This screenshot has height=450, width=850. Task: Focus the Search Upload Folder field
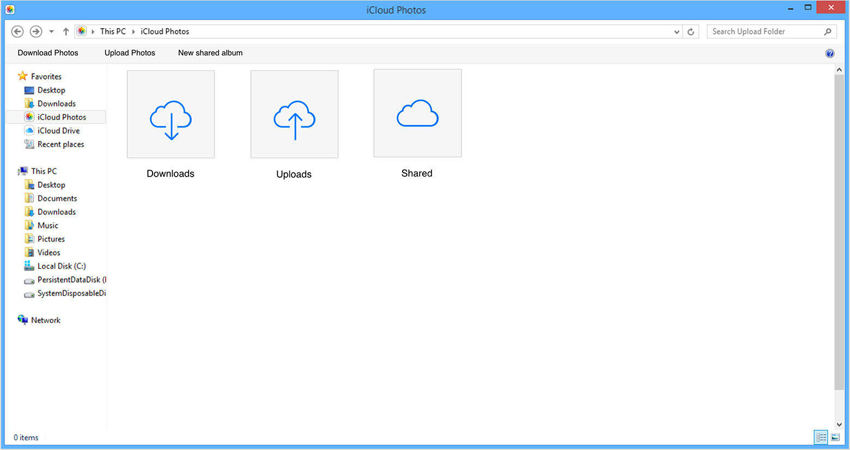coord(771,31)
